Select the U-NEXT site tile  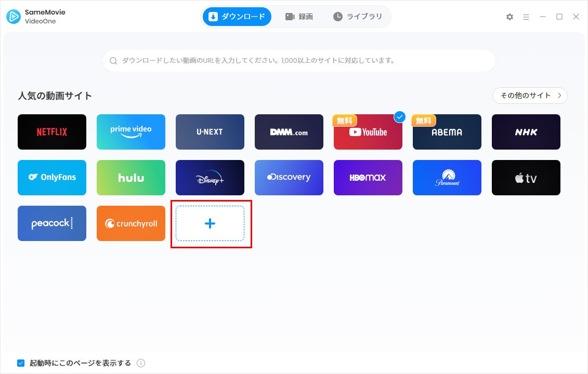(x=210, y=132)
